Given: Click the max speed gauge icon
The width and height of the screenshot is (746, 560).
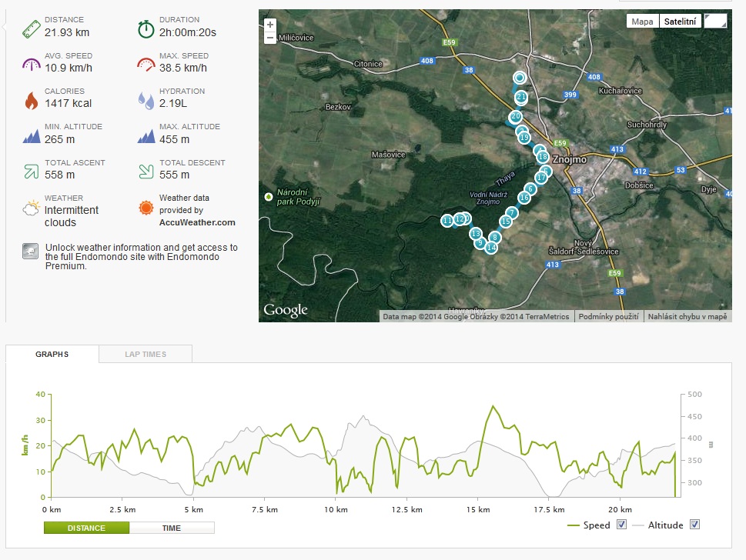Looking at the screenshot, I should pyautogui.click(x=146, y=65).
